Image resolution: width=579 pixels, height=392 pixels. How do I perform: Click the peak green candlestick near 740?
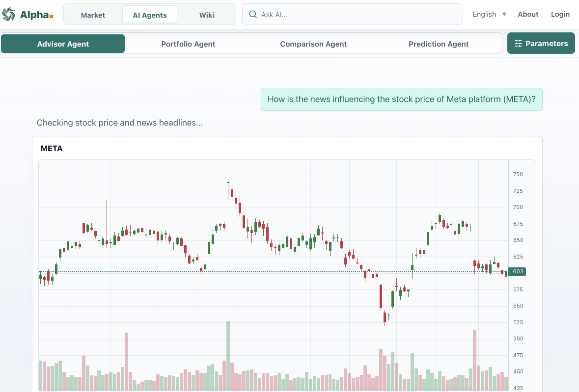(x=228, y=189)
